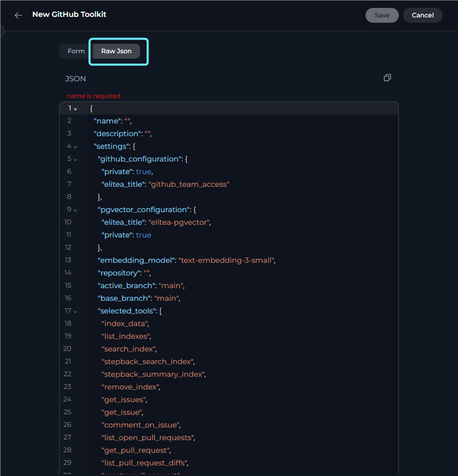Click line number 13 in the gutter
Viewport: 458px width, 476px height.
68,260
